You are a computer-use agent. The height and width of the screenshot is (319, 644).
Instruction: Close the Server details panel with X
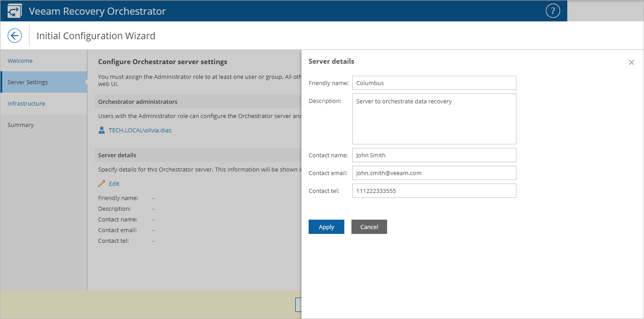[x=631, y=62]
